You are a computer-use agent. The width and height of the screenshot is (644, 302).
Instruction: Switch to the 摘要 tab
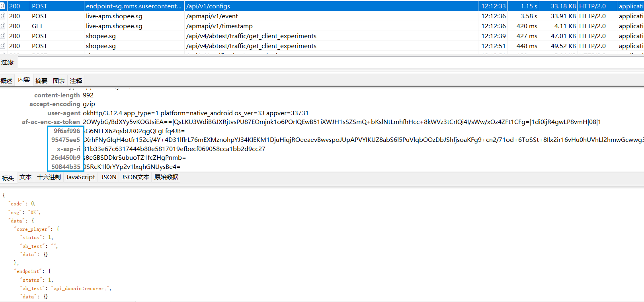(x=41, y=81)
